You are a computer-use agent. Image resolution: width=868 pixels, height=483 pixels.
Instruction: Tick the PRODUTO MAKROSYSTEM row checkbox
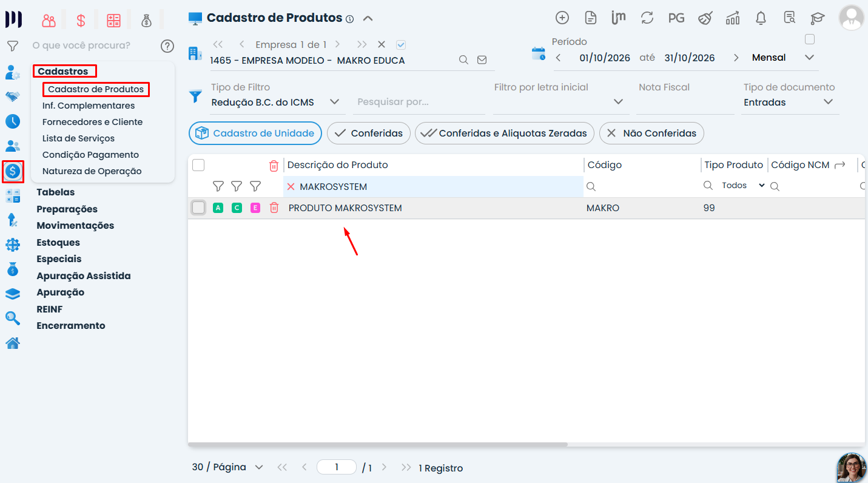tap(198, 208)
